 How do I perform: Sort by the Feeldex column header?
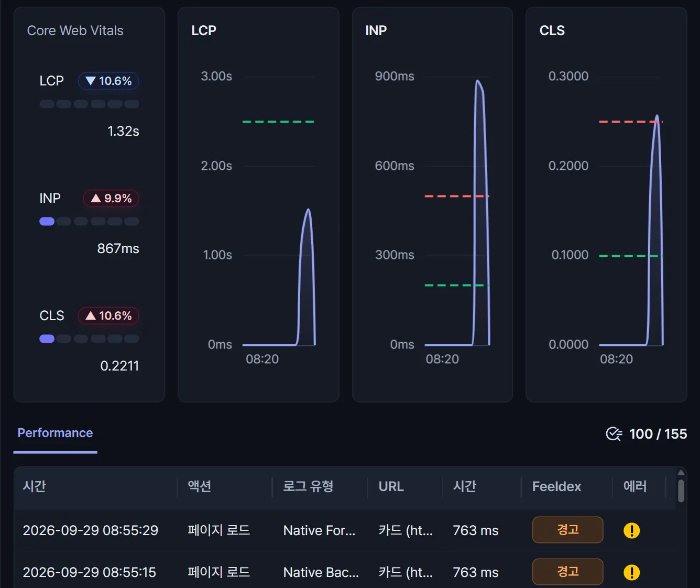point(556,486)
